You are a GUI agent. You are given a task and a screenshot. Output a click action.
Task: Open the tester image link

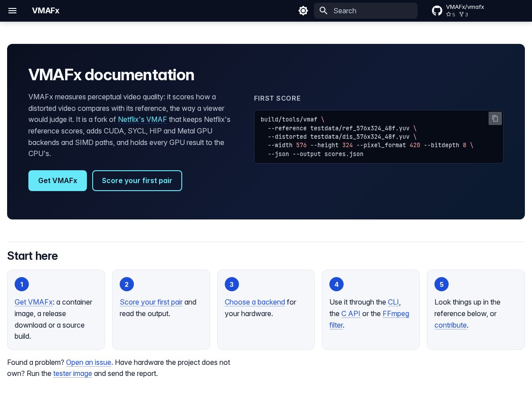(73, 373)
